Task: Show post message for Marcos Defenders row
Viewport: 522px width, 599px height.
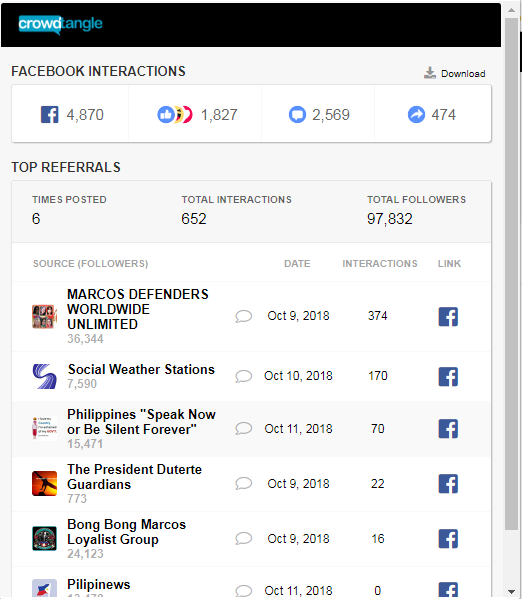Action: (243, 316)
